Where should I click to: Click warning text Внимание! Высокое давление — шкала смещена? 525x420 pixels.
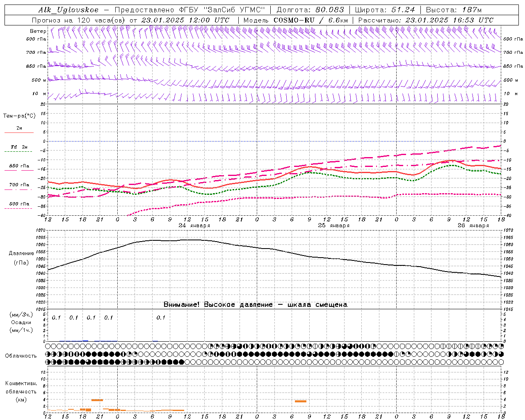click(256, 305)
